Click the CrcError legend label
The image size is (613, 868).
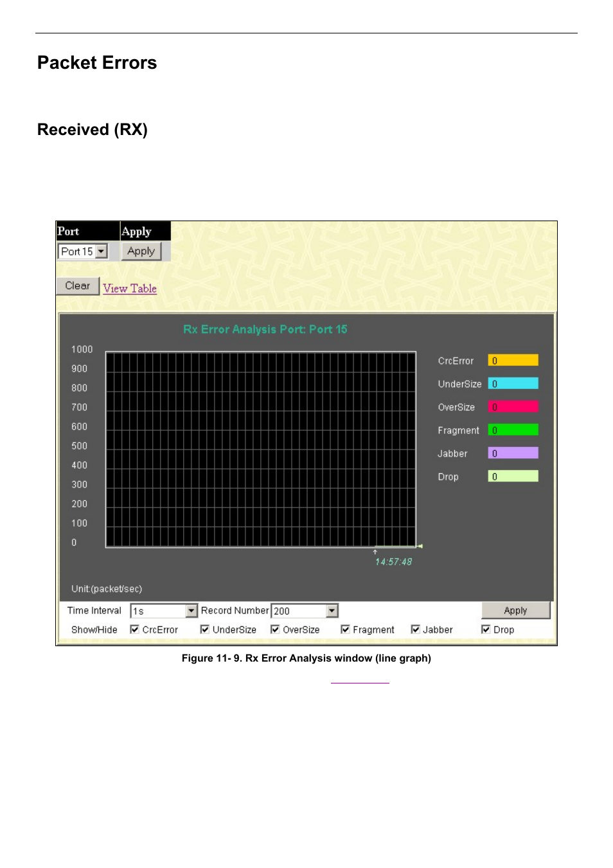point(456,361)
